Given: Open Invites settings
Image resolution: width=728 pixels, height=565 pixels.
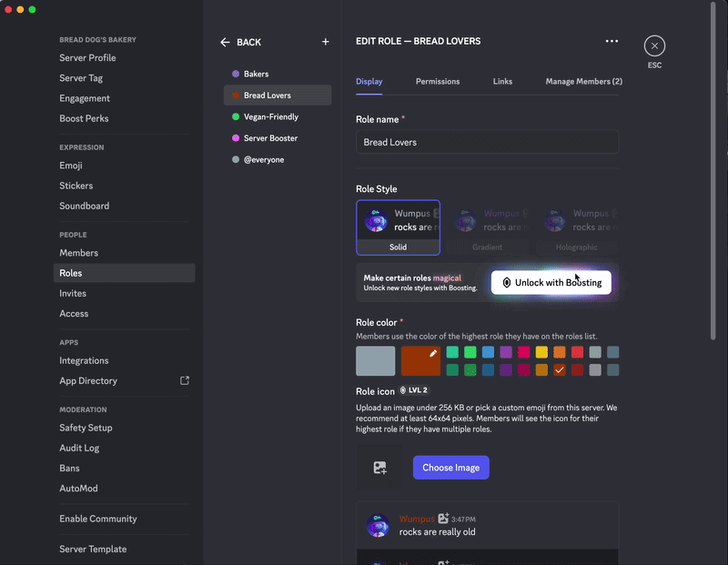Looking at the screenshot, I should [x=124, y=293].
